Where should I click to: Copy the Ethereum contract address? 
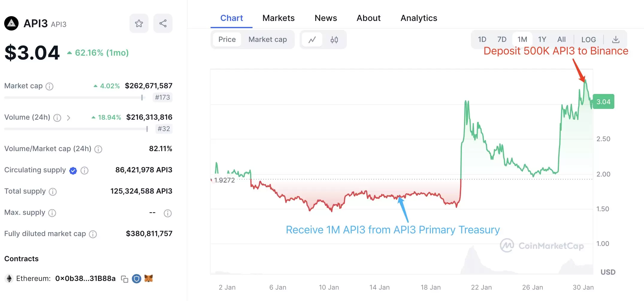(x=125, y=279)
